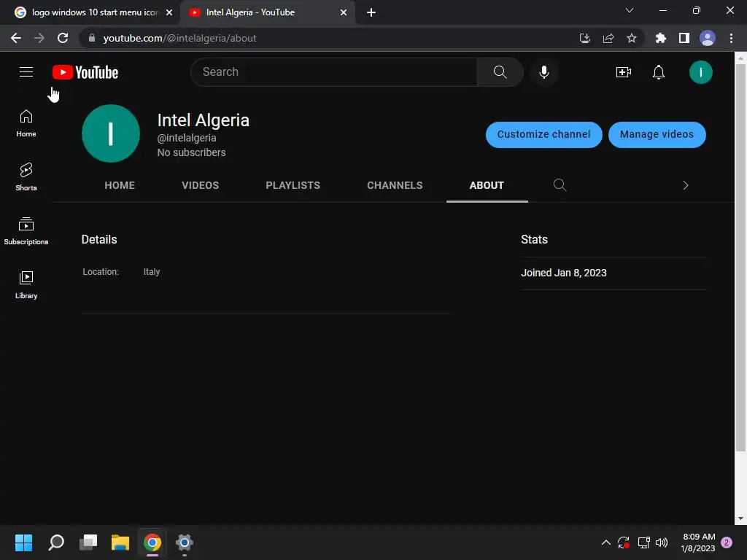The width and height of the screenshot is (747, 560).
Task: Click Customize channel button
Action: [x=543, y=135]
